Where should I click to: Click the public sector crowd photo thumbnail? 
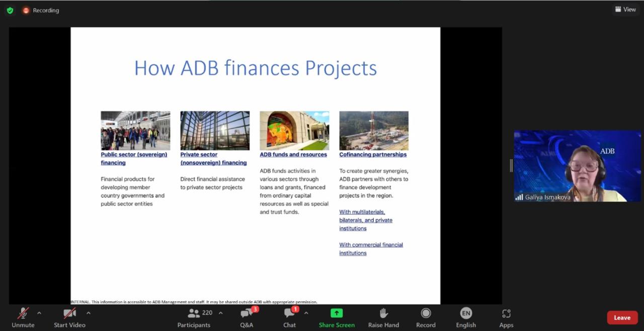[x=135, y=130]
